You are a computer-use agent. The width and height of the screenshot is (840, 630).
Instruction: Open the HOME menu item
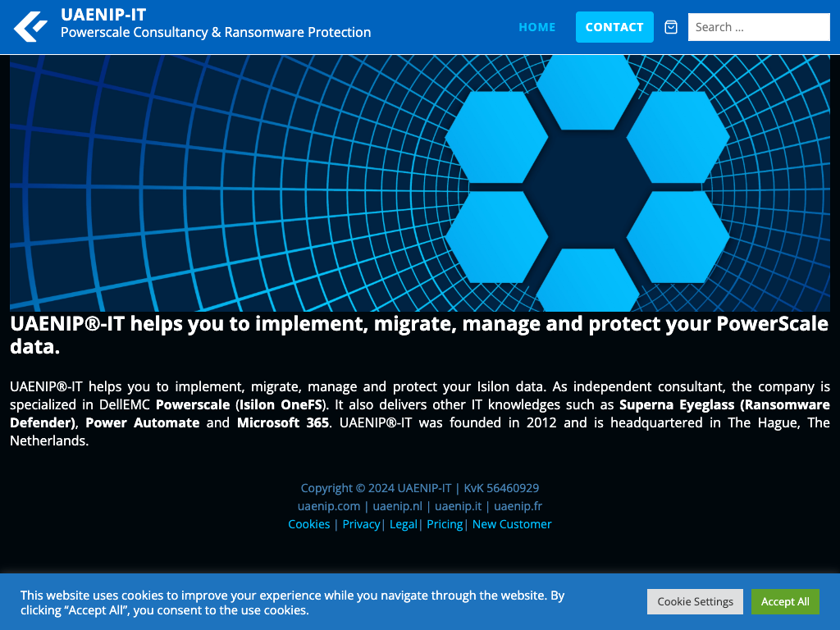536,27
